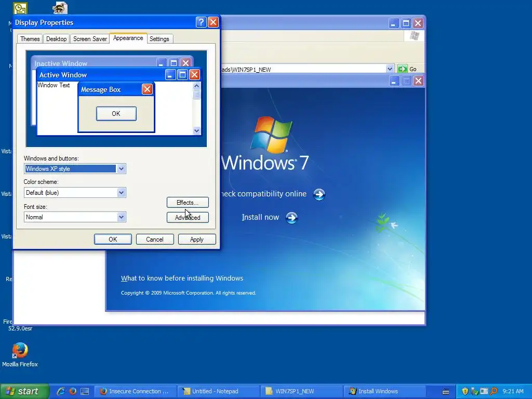Click the help question mark in Display Properties
This screenshot has height=399, width=532.
[201, 22]
